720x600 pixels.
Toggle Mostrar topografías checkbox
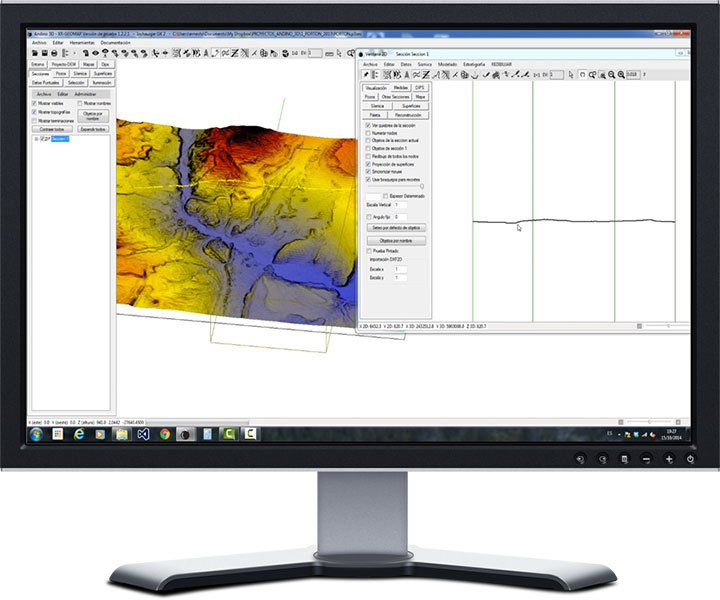pos(34,112)
